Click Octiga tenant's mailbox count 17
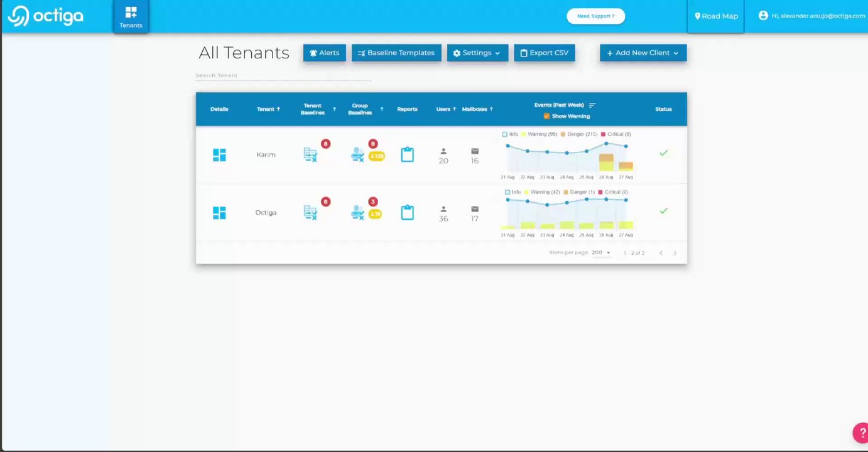 point(475,218)
